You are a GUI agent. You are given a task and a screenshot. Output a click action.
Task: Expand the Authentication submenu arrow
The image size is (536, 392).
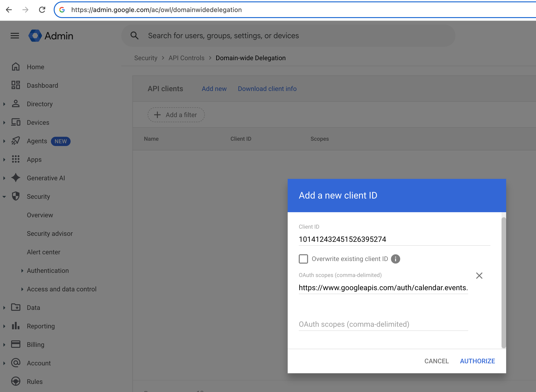pyautogui.click(x=22, y=271)
